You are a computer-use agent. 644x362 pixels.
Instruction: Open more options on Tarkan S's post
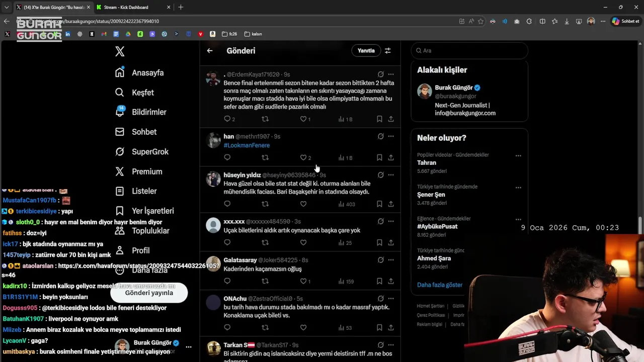tap(391, 345)
